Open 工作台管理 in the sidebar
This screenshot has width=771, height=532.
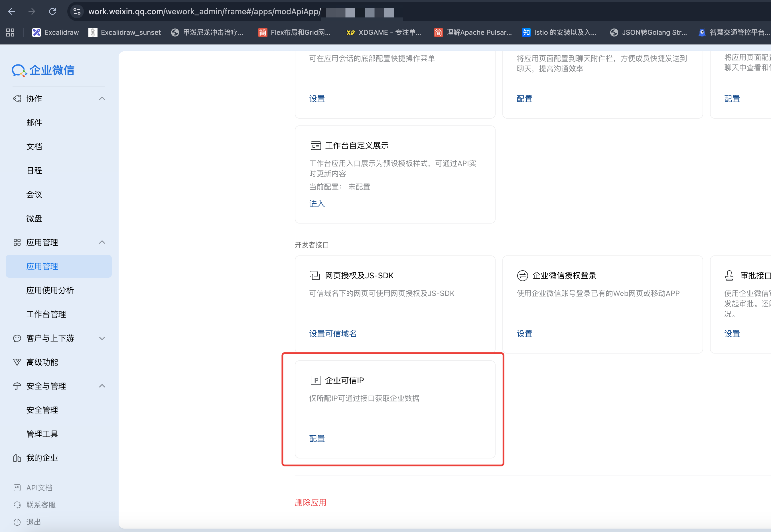pos(46,314)
